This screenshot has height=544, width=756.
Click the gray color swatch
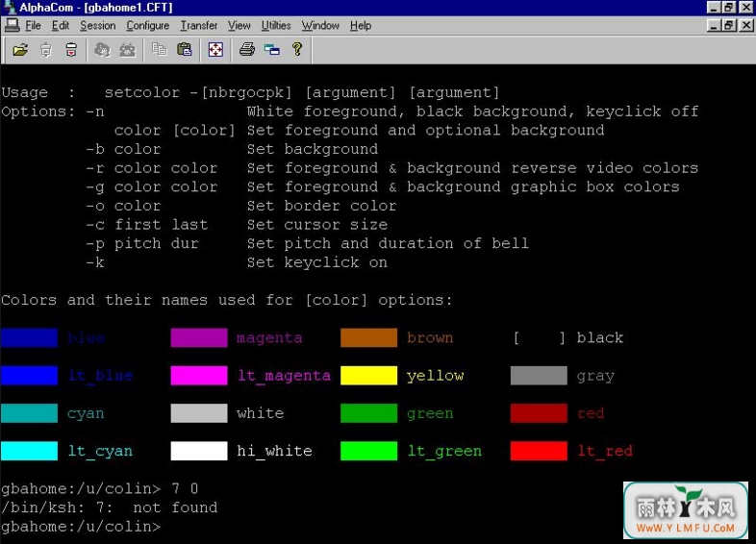539,376
